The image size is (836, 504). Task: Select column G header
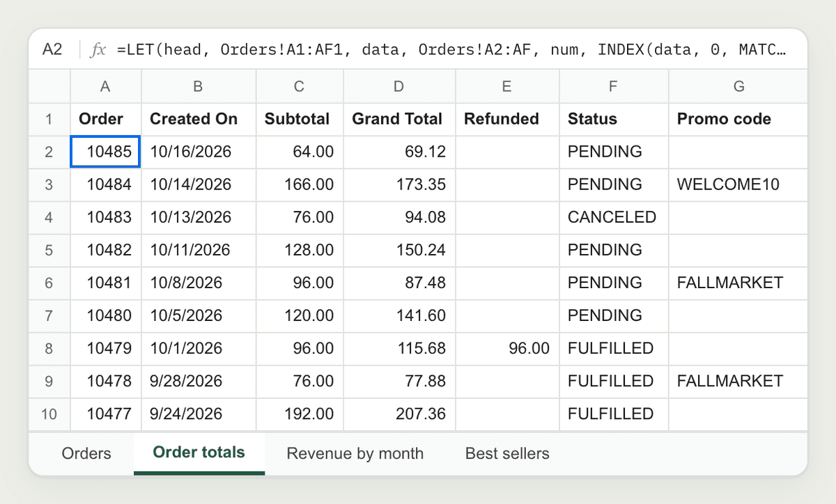738,86
